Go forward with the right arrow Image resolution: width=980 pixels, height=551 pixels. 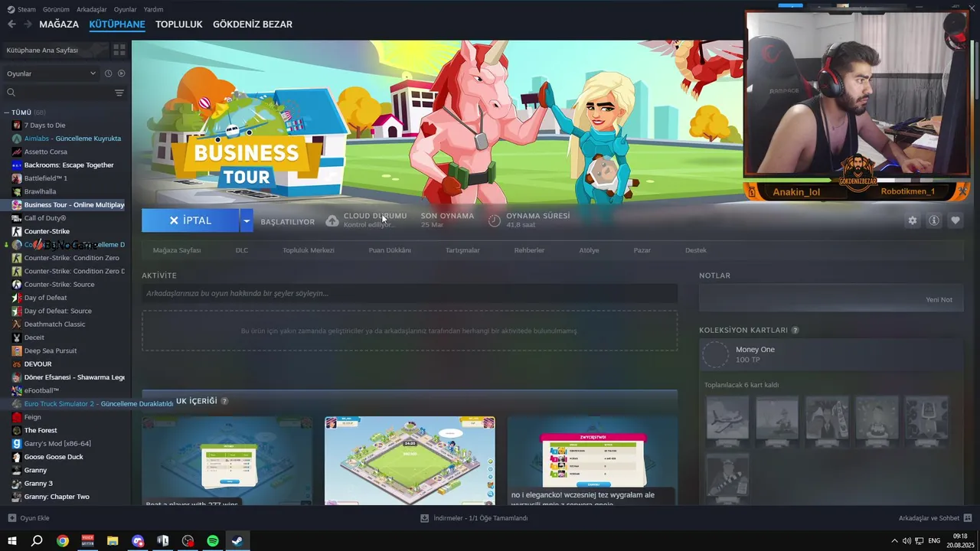point(28,24)
